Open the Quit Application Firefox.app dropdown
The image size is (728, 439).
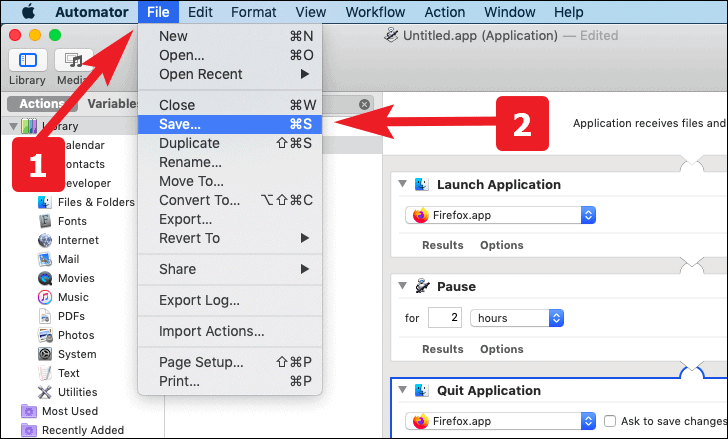(500, 421)
